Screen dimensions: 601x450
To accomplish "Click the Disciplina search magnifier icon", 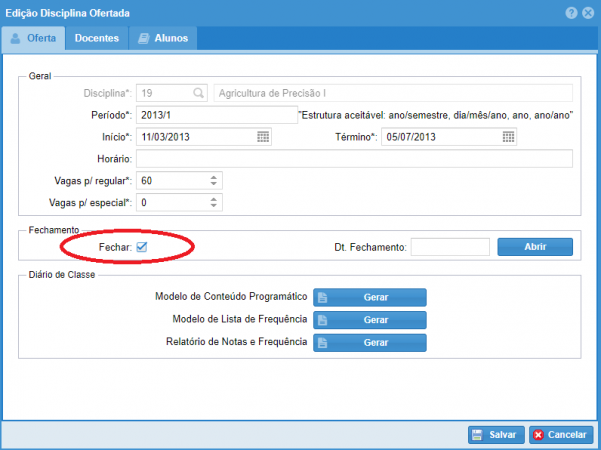I will pos(197,93).
